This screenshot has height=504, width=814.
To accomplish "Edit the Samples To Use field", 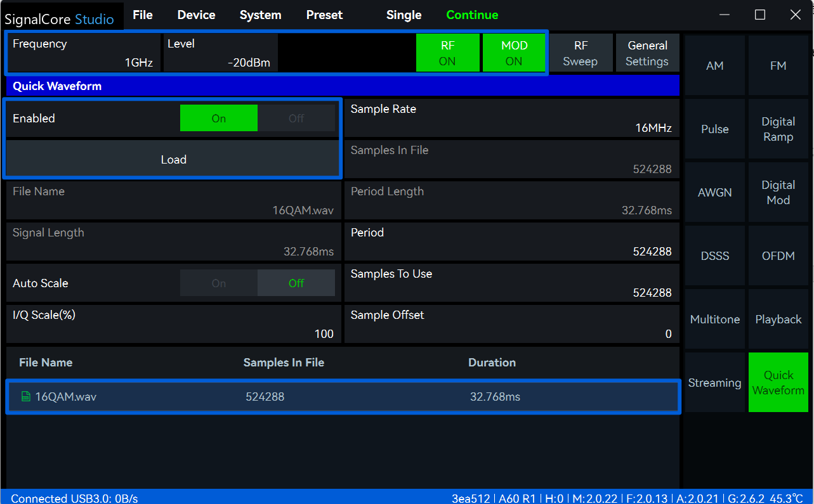I will tap(511, 283).
